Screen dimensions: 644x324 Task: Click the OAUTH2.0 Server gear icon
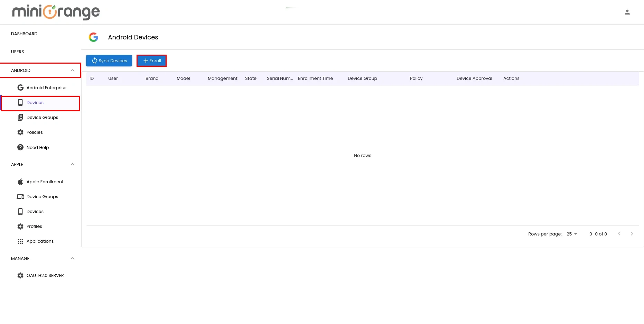pyautogui.click(x=21, y=275)
